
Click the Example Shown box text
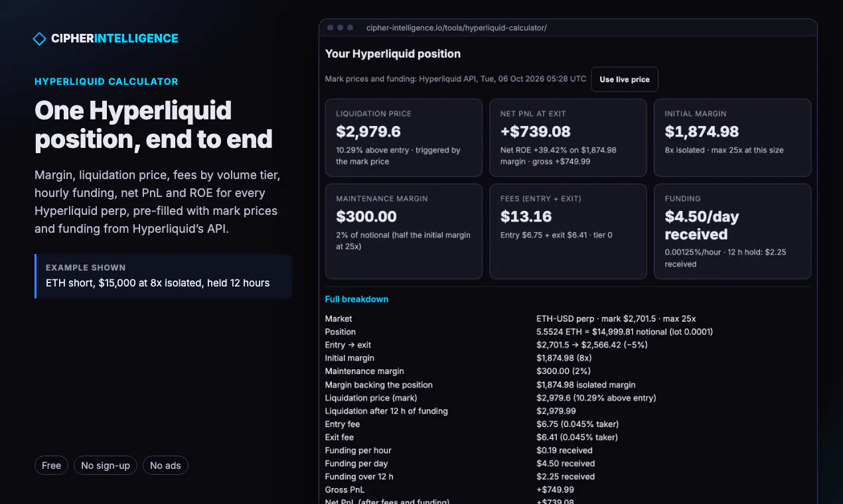tap(158, 283)
